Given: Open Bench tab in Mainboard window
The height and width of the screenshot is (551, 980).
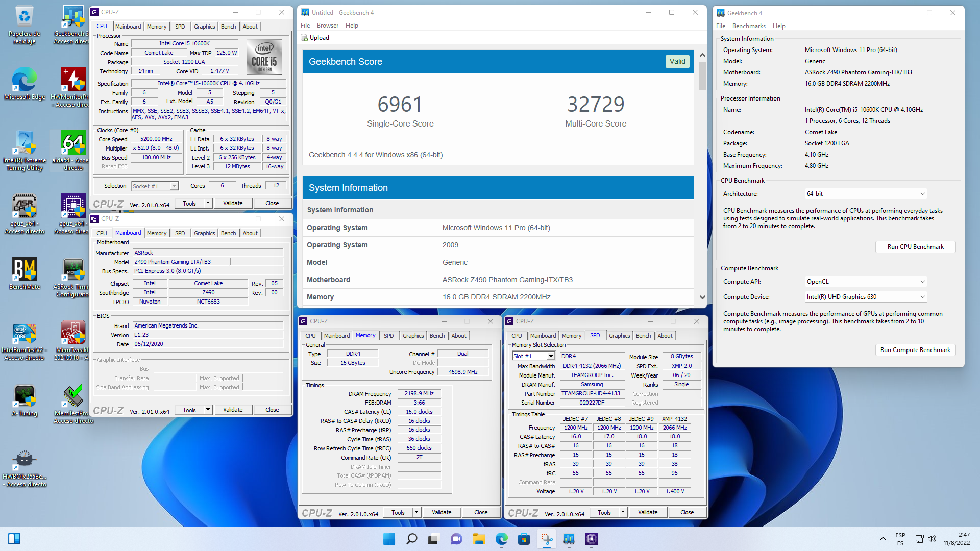Looking at the screenshot, I should pos(228,233).
